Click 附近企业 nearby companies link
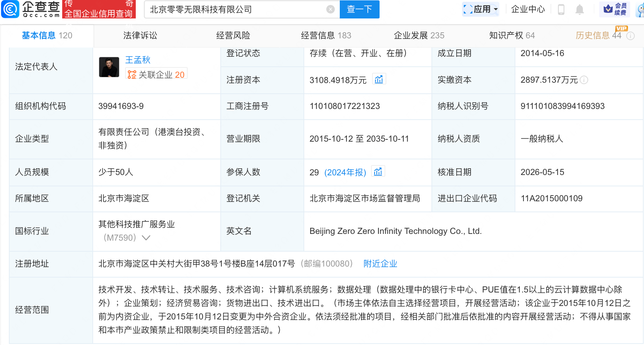Screen dimensions: 644x345 click(x=380, y=264)
